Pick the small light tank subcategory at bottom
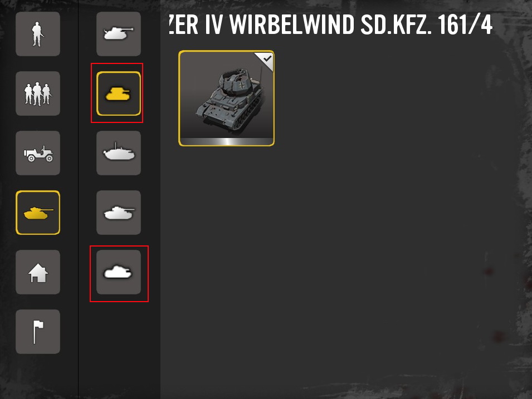Viewport: 532px width, 399px height. (119, 272)
